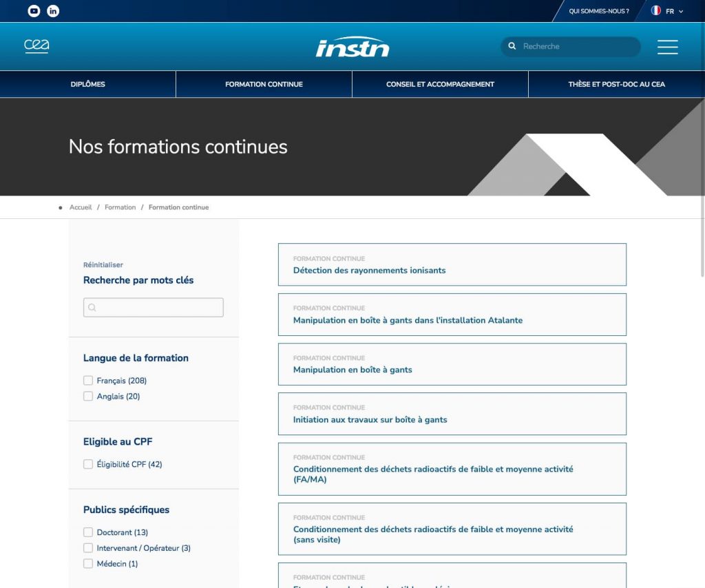
Task: Check the Anglais (20) language filter
Action: [88, 396]
